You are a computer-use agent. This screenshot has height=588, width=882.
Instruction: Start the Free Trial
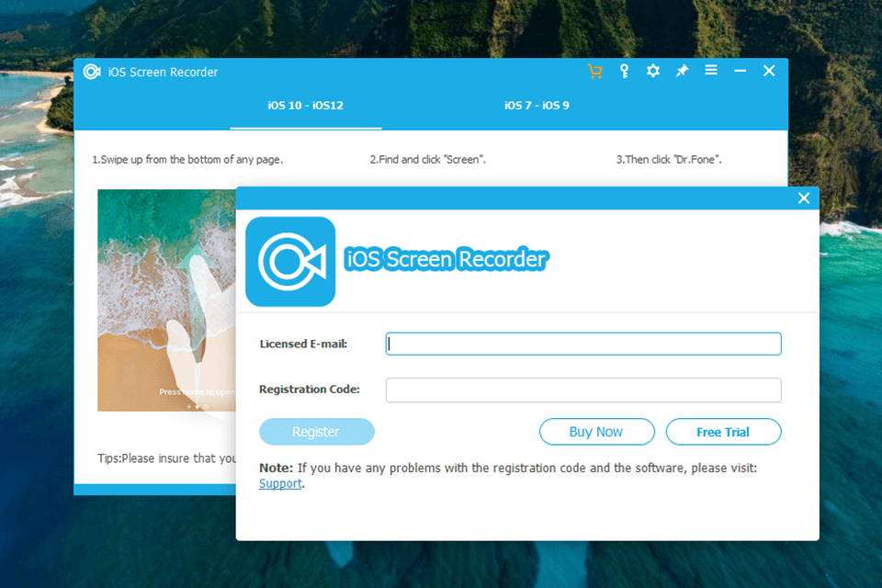coord(723,432)
